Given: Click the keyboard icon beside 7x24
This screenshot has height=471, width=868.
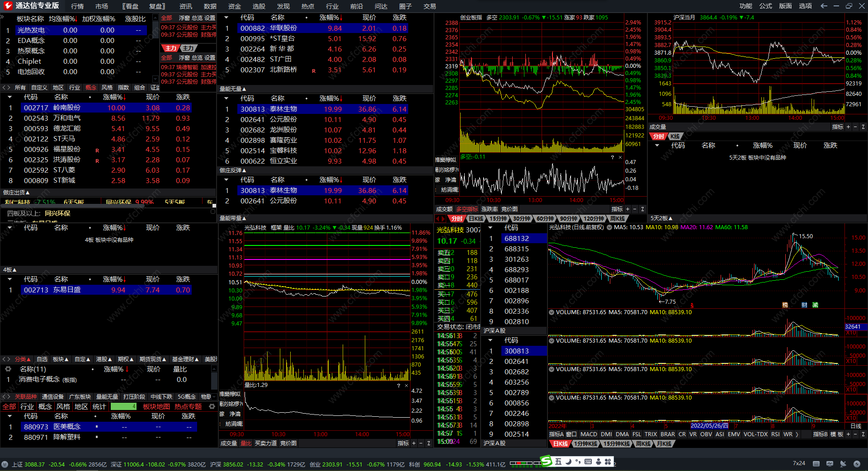Looking at the screenshot, I should pos(816,464).
